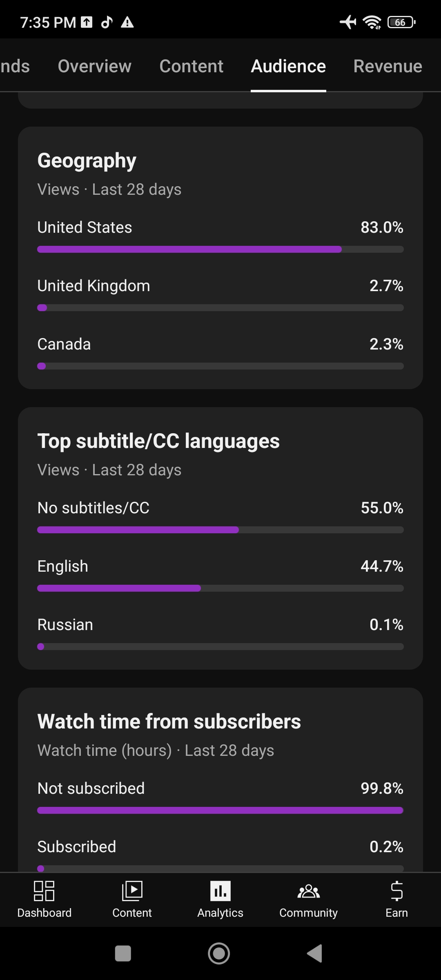Select the Audience tab

[x=288, y=66]
